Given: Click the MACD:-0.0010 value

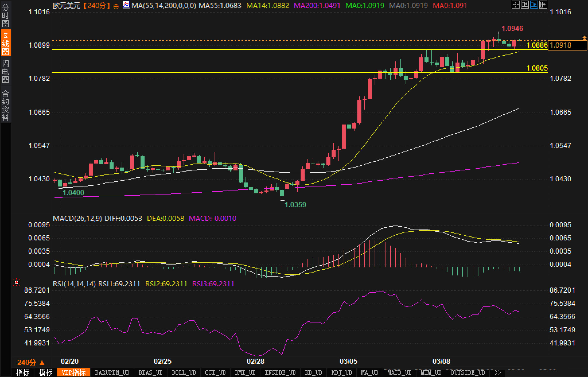Looking at the screenshot, I should pos(213,218).
